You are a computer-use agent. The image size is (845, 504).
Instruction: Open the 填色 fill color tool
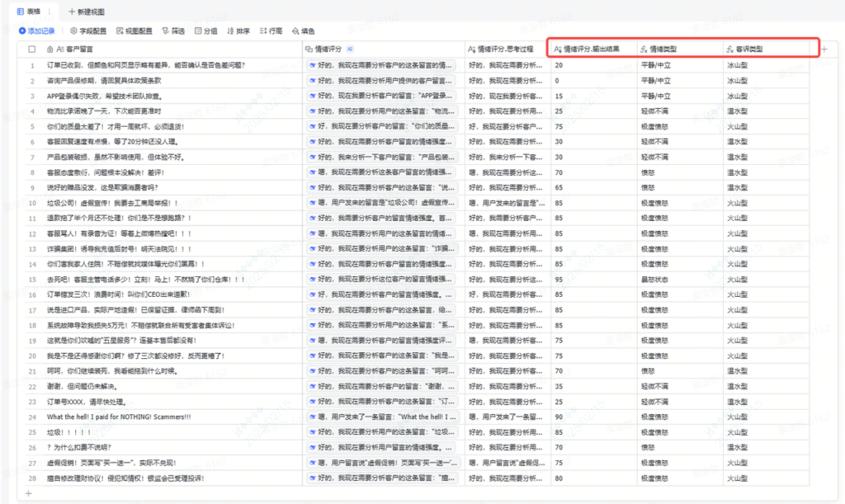point(302,31)
